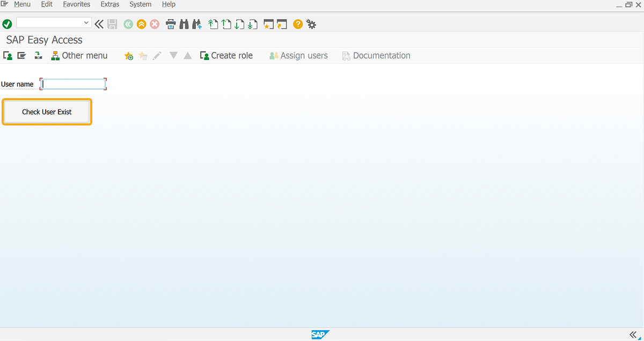Click the Assign users button

(298, 55)
